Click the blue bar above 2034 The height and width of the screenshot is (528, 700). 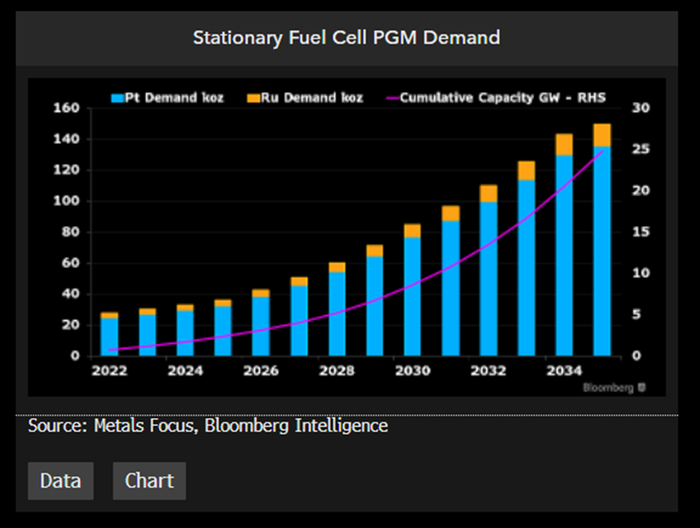click(x=564, y=256)
